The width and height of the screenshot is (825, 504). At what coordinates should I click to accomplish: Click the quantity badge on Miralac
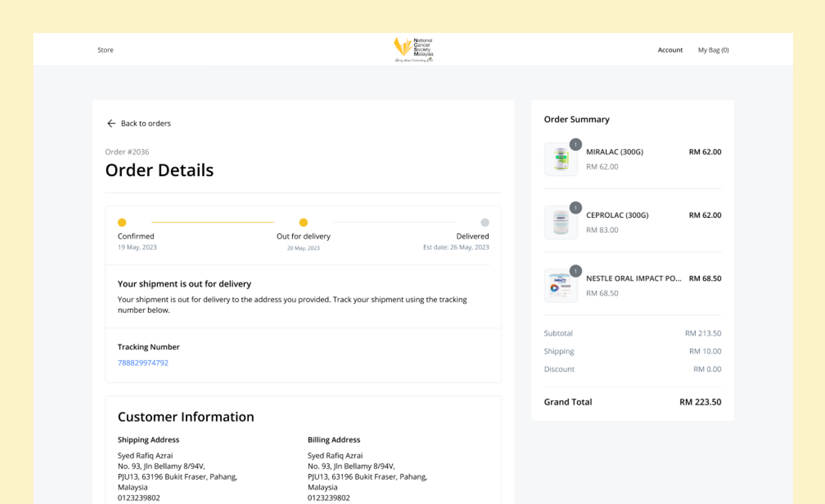pos(576,145)
